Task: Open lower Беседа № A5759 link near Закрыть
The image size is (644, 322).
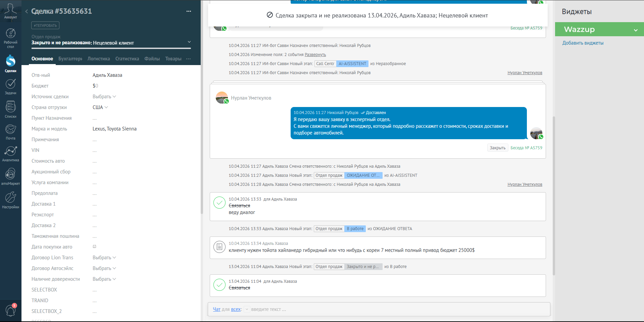Action: [526, 148]
